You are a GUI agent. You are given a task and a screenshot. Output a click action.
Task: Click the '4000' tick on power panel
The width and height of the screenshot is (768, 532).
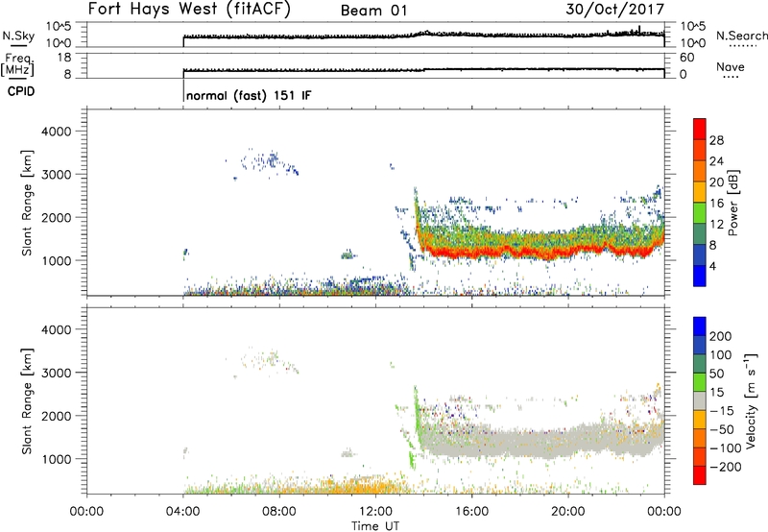coord(57,132)
